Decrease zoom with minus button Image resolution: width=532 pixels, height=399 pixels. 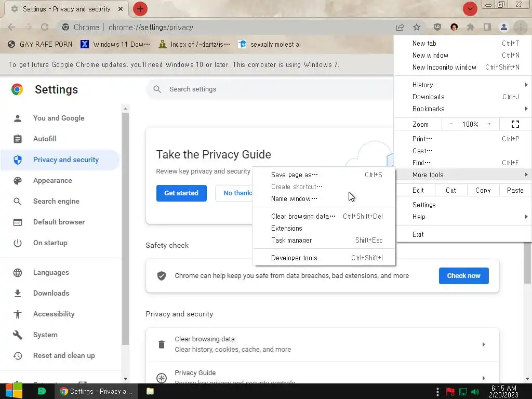(451, 124)
